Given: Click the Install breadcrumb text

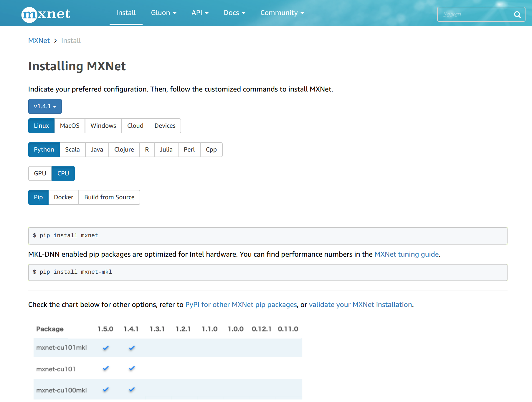Looking at the screenshot, I should 71,41.
